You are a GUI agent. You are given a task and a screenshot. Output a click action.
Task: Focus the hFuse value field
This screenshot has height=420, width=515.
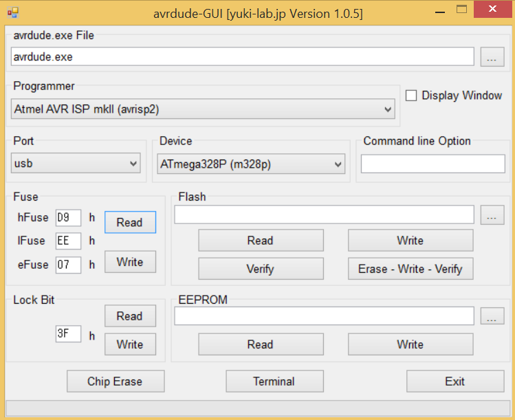tap(68, 218)
